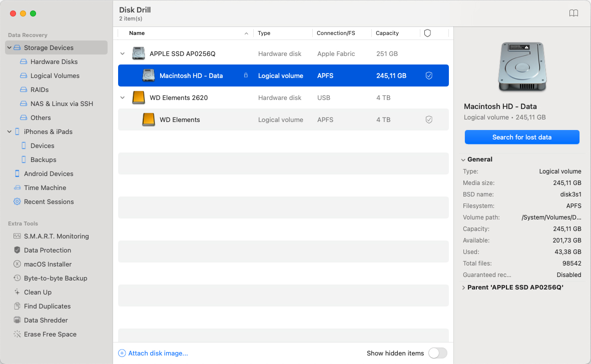Click the Hardware Disks sidebar icon

(24, 61)
